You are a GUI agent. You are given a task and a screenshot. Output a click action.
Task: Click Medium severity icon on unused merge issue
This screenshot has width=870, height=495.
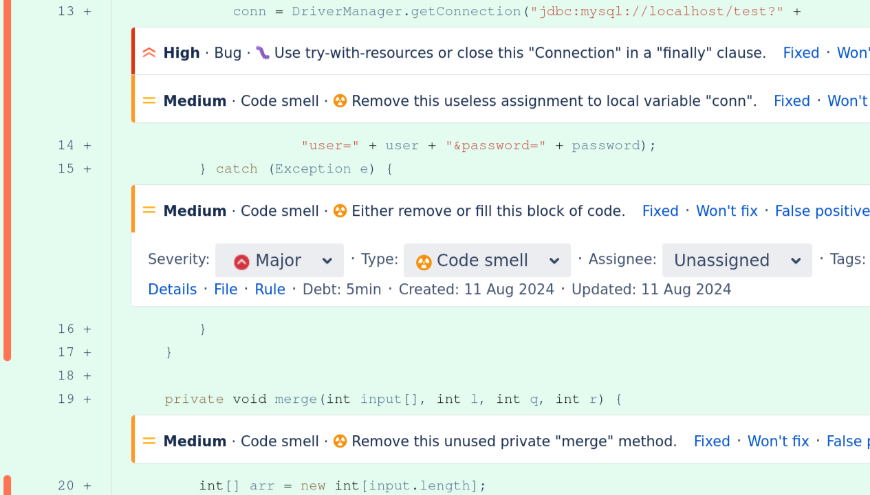149,441
